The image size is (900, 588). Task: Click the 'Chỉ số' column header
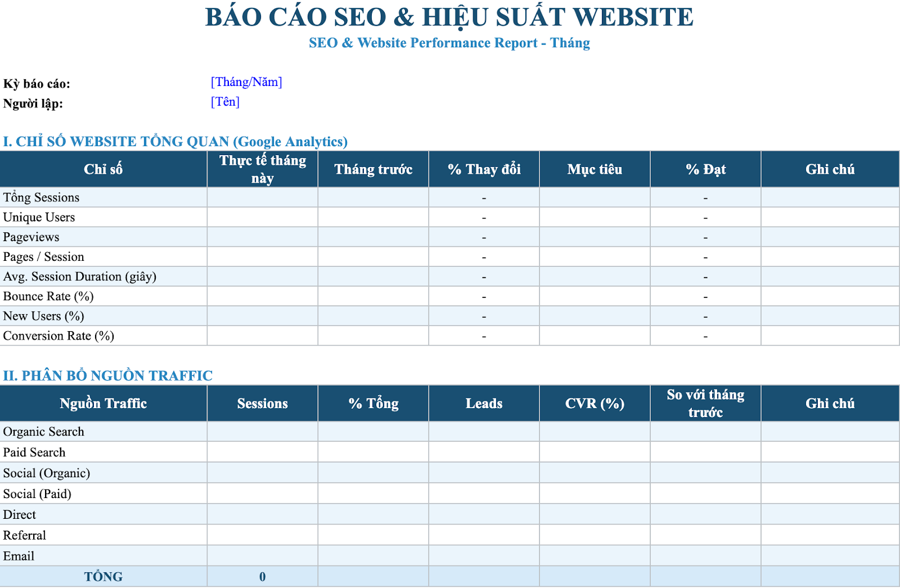[103, 169]
